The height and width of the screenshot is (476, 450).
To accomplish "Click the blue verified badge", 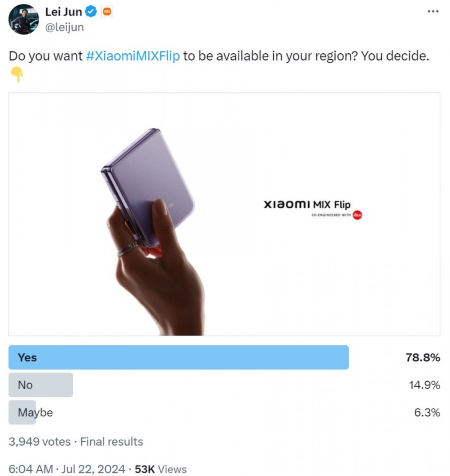I will [91, 12].
